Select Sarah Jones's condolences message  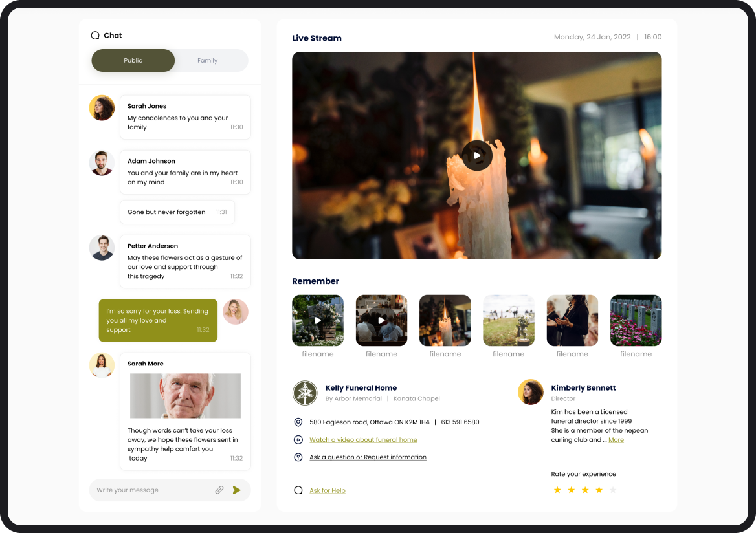185,117
